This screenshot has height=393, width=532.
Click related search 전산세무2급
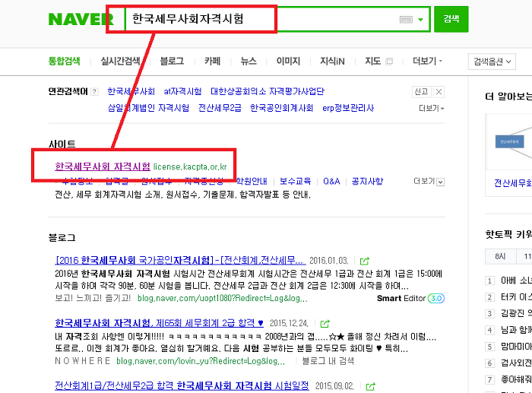[x=220, y=108]
